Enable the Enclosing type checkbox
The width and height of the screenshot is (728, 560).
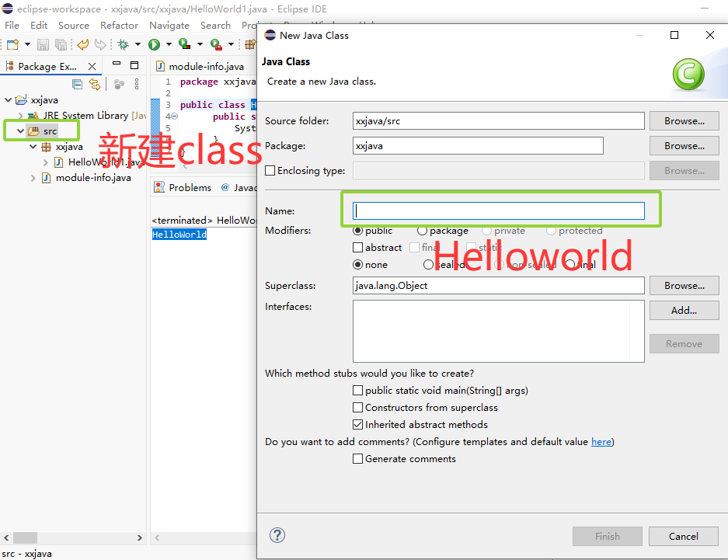[270, 170]
